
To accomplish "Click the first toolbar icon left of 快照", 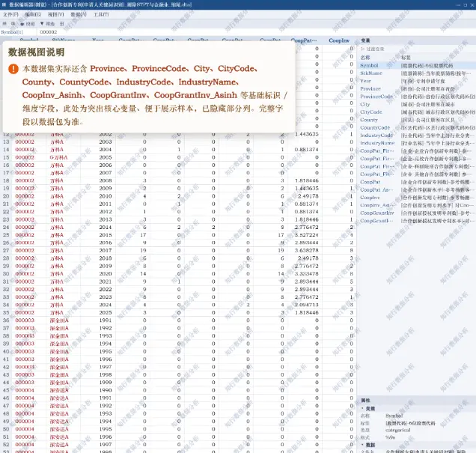I will pyautogui.click(x=4, y=24).
